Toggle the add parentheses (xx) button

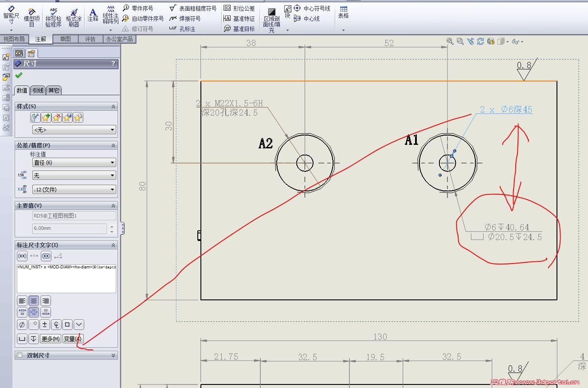[22, 256]
